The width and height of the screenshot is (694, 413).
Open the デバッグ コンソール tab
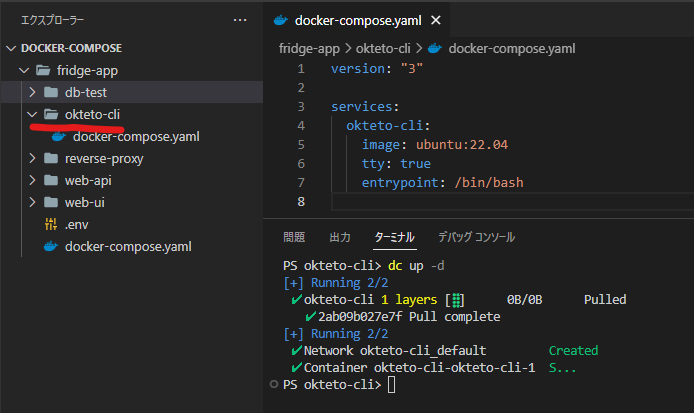tap(476, 237)
